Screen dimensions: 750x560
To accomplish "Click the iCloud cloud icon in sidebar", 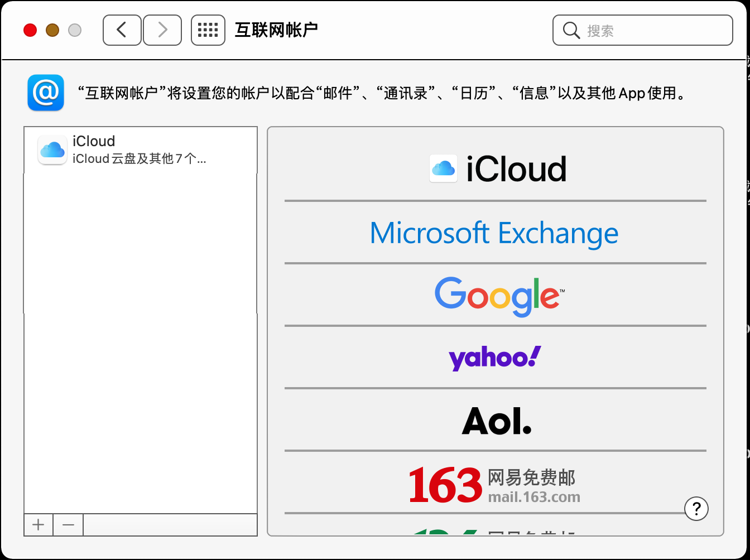I will 52,150.
